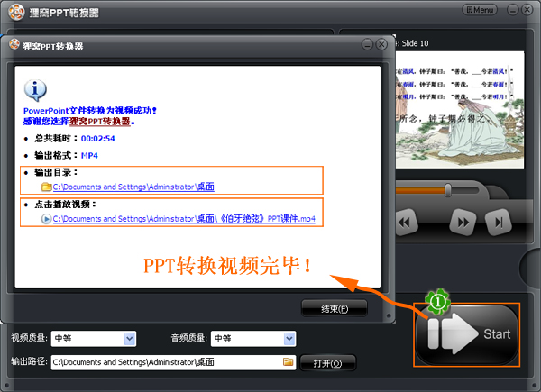The width and height of the screenshot is (541, 392).
Task: Click the folder browse icon in output path
Action: click(x=289, y=361)
